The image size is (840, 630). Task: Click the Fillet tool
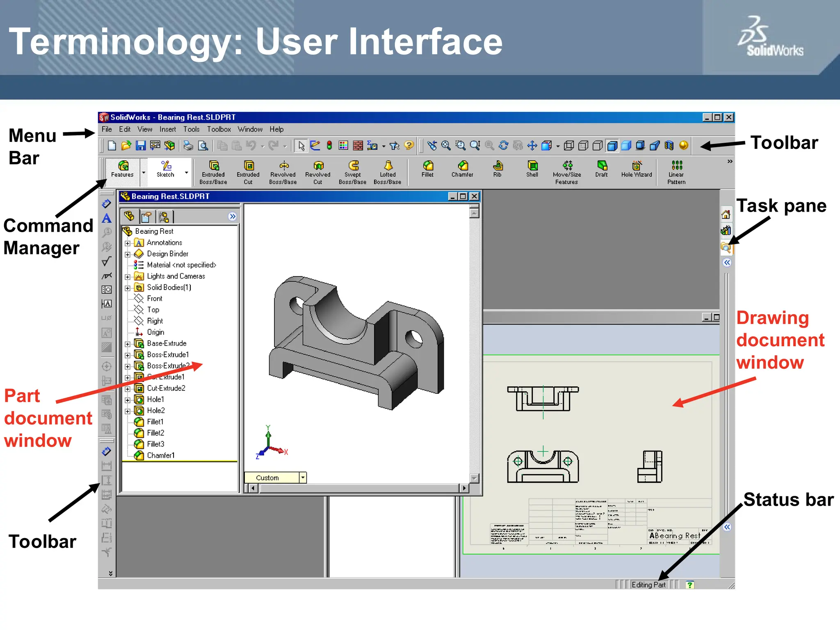pos(427,169)
